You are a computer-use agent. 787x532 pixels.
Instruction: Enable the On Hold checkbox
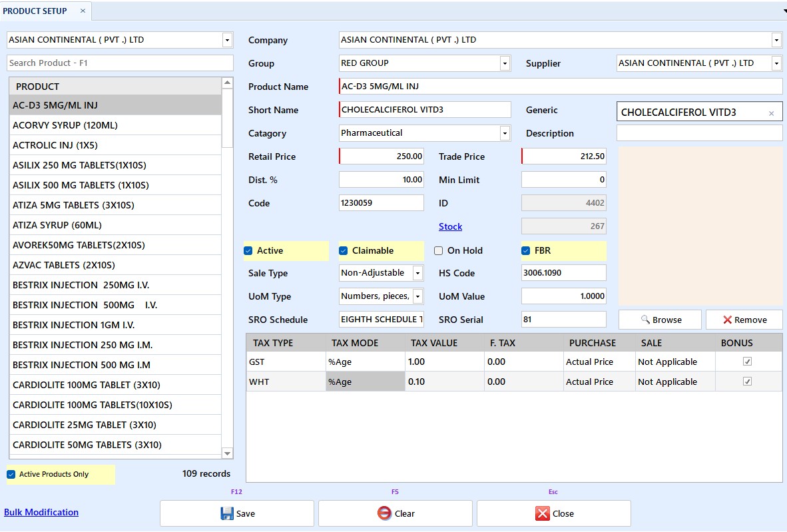pos(438,250)
